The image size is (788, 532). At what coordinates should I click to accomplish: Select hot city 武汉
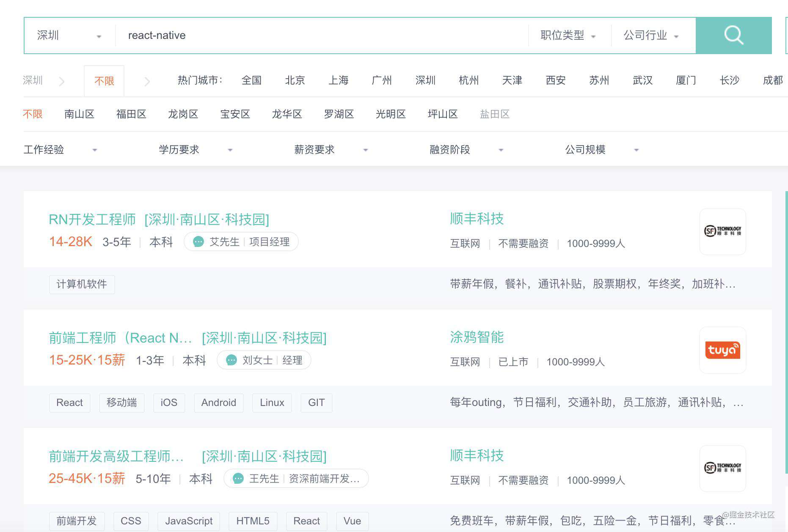[642, 80]
